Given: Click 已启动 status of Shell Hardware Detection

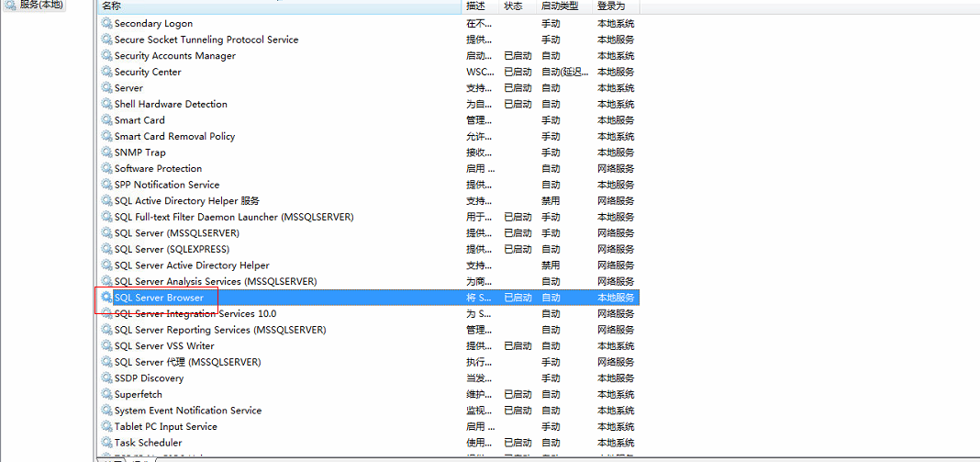Looking at the screenshot, I should click(518, 104).
